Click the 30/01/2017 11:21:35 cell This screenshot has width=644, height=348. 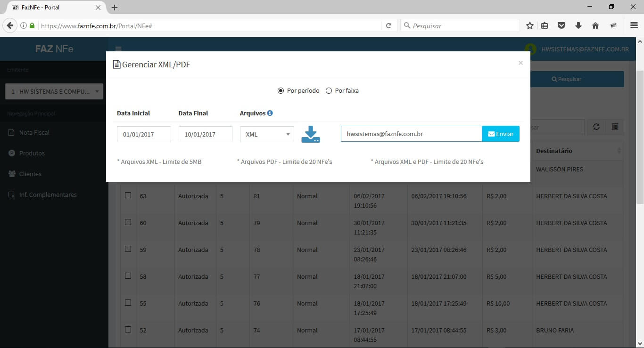[x=439, y=223]
